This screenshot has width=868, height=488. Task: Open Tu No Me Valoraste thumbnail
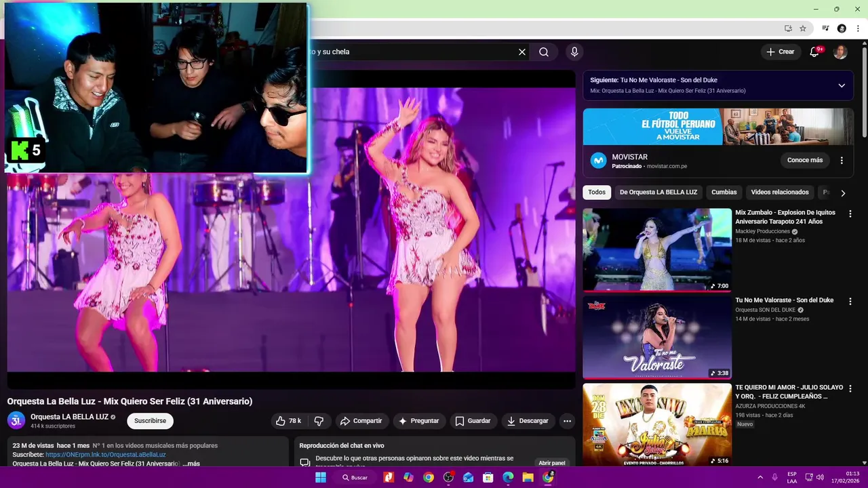pos(657,337)
